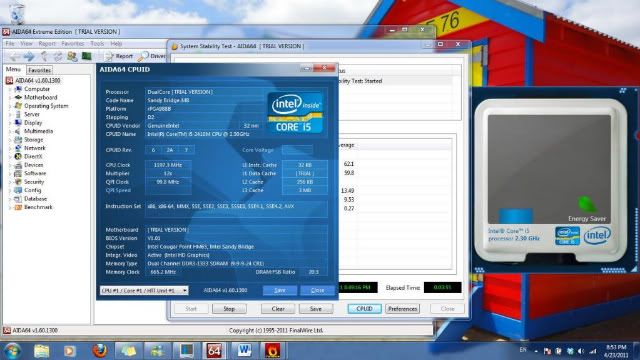Screen dimensions: 640x360
Task: Select the Display icon in the tree
Action: click(x=18, y=122)
